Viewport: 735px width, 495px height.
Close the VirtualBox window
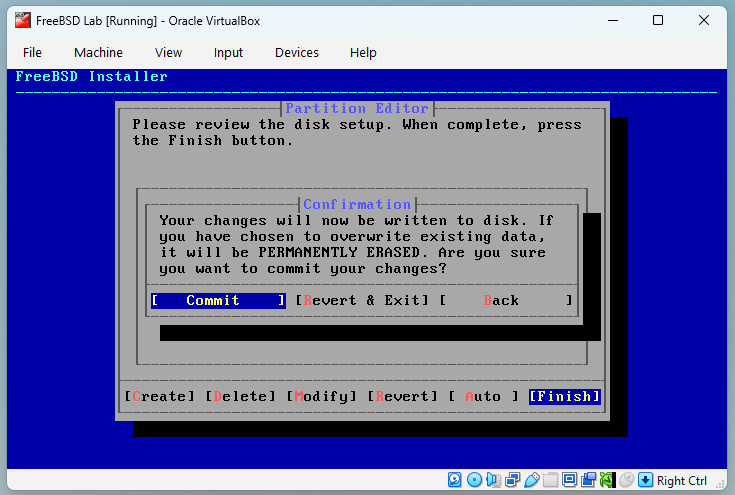point(704,20)
